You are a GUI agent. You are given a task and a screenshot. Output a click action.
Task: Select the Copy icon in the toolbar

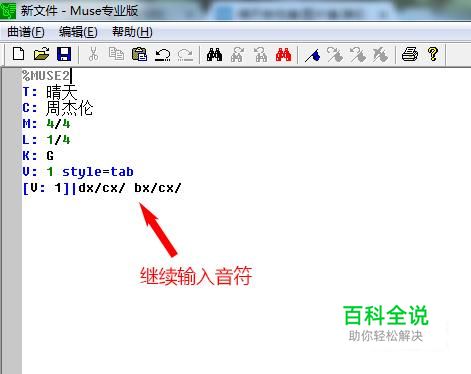[116, 54]
